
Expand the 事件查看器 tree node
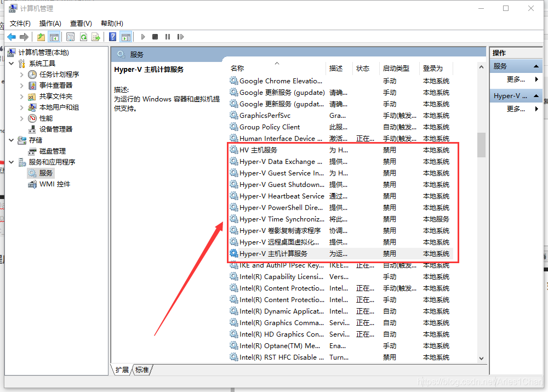pos(22,86)
